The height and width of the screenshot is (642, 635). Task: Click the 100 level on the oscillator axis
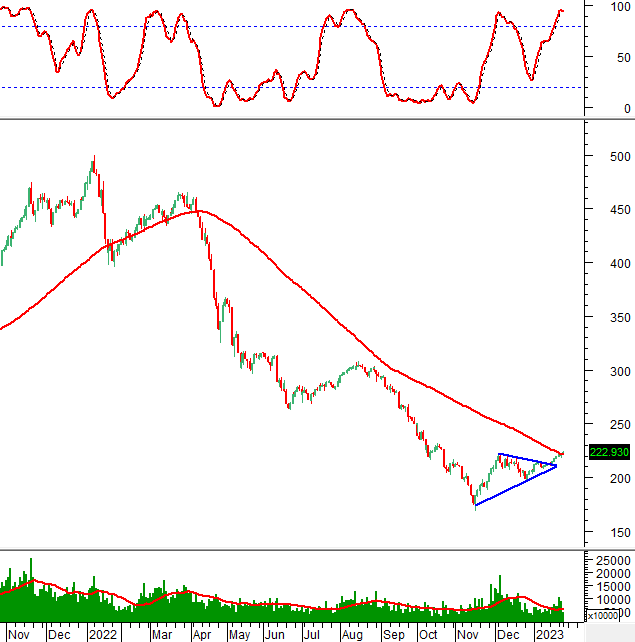coord(620,7)
